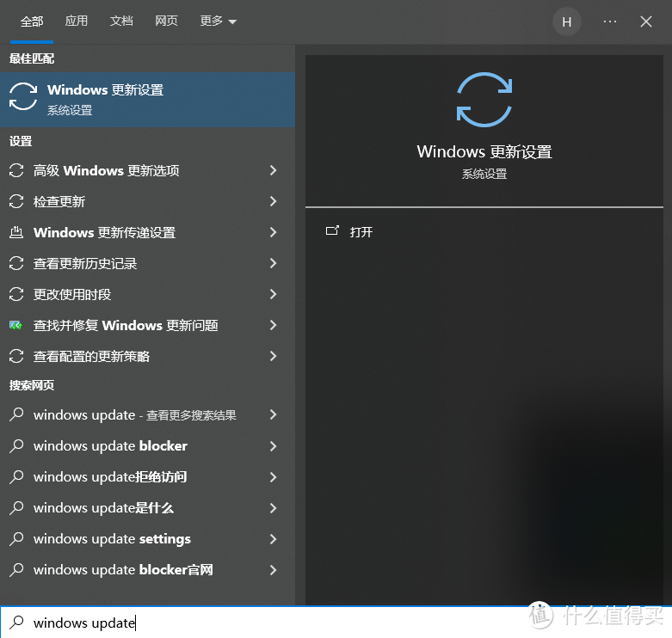
Task: Click the sync icon beside 查看更新历史记录
Action: pyautogui.click(x=16, y=263)
